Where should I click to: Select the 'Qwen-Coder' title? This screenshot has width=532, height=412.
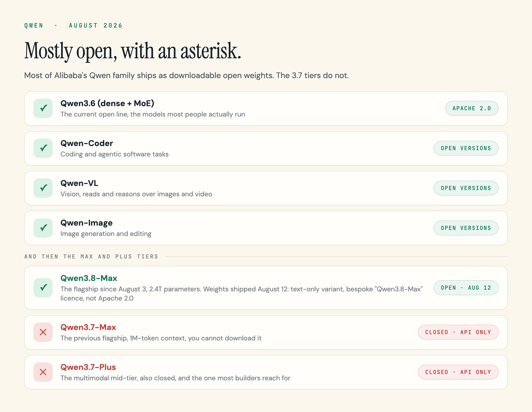click(87, 143)
